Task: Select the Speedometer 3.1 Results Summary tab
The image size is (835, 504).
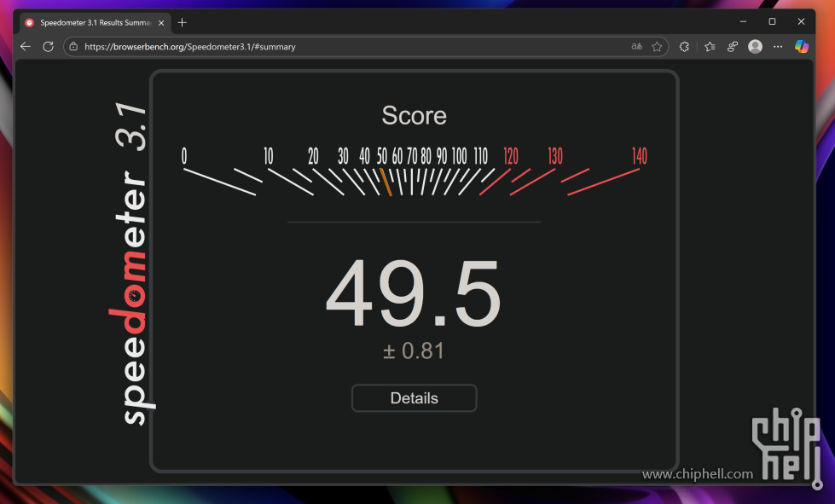Action: (x=96, y=23)
